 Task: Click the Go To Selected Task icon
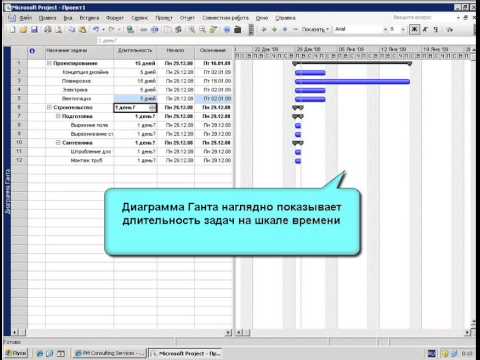[213, 30]
